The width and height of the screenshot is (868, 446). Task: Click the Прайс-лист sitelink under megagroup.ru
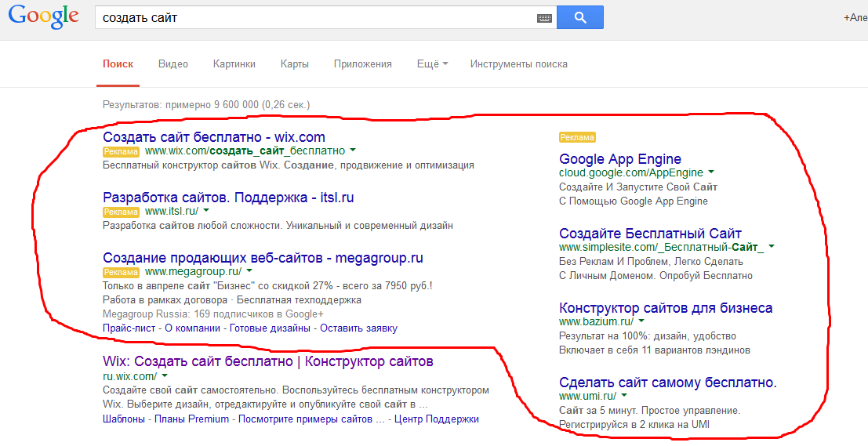tap(129, 328)
